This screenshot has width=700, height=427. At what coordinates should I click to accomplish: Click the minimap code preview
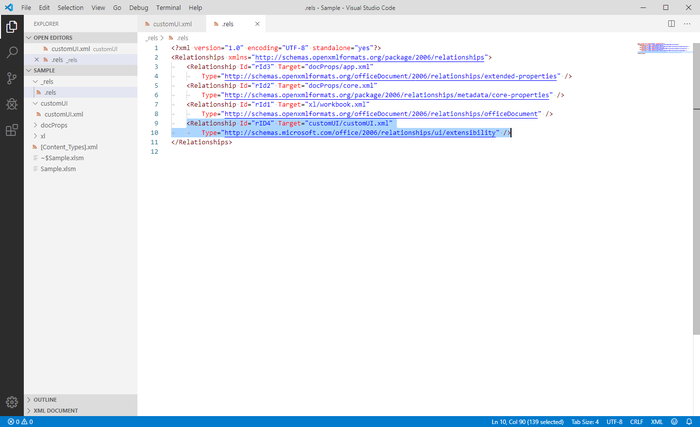pos(661,47)
